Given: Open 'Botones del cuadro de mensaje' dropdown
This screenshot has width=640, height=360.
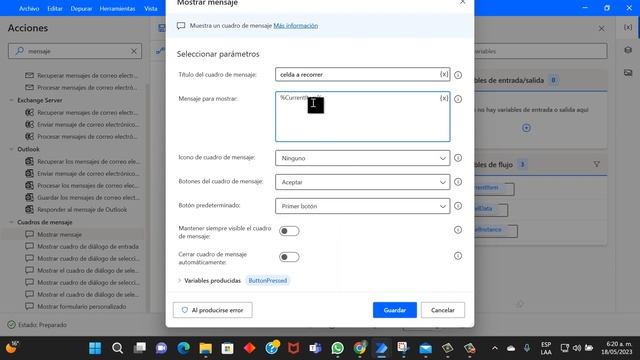Looking at the screenshot, I should click(362, 182).
